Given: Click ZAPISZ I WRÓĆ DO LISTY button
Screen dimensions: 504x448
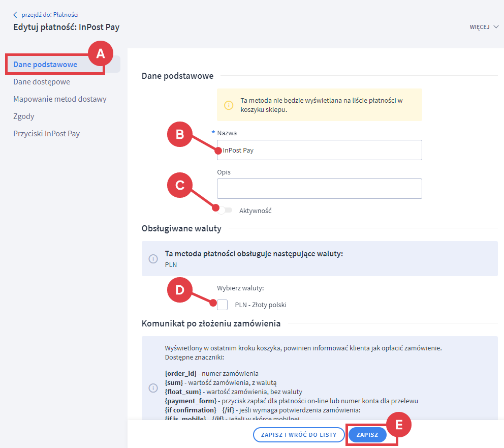Looking at the screenshot, I should (x=299, y=435).
